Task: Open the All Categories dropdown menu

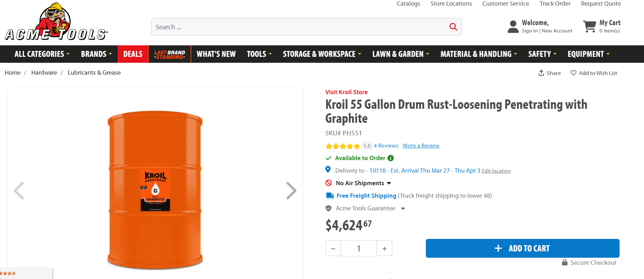Action: click(42, 54)
